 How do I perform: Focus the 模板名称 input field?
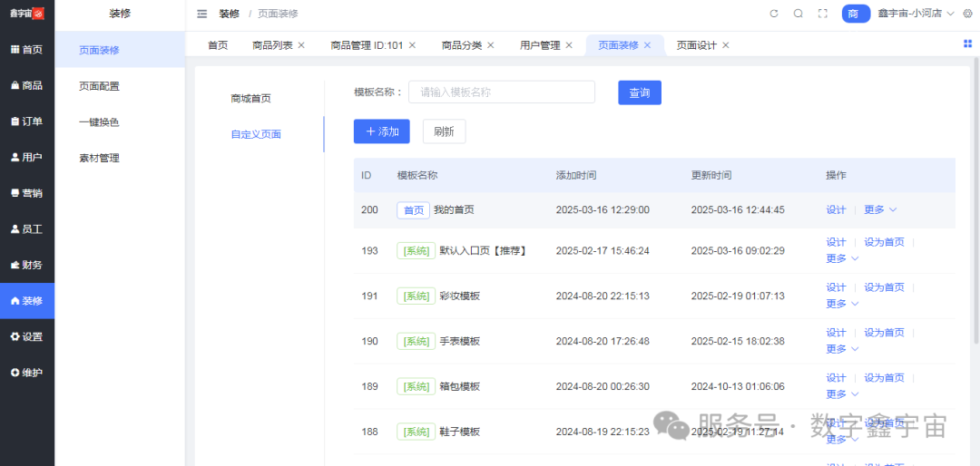pyautogui.click(x=501, y=92)
